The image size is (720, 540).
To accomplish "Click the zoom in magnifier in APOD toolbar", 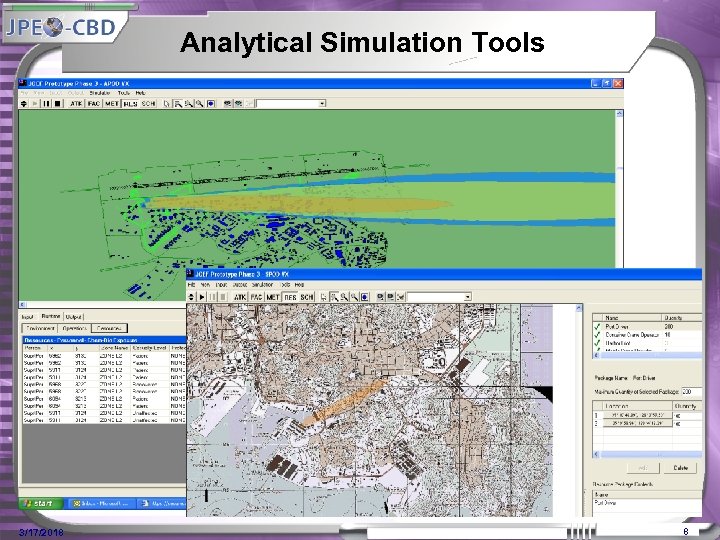I will pyautogui.click(x=189, y=103).
